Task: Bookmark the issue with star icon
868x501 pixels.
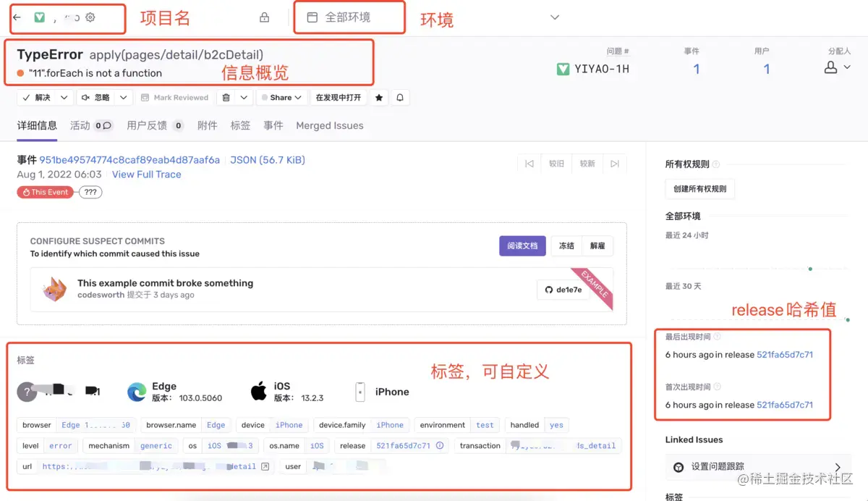Action: (x=379, y=97)
